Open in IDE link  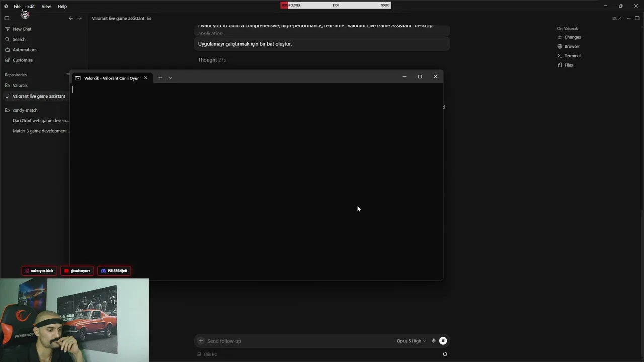coord(616,18)
